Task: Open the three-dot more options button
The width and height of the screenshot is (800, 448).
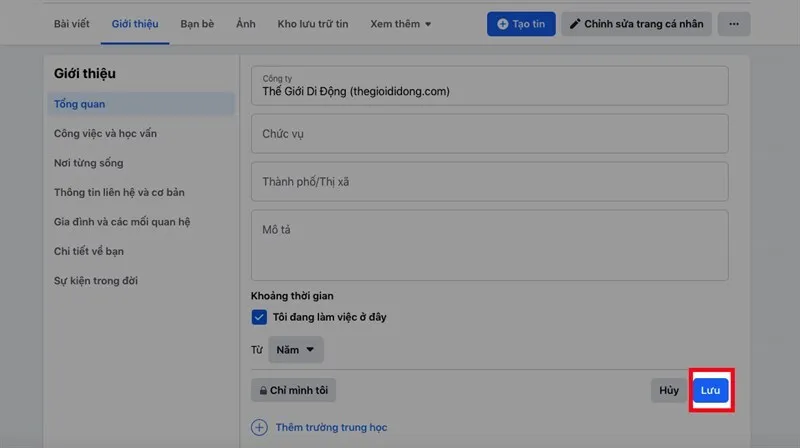Action: (x=733, y=24)
